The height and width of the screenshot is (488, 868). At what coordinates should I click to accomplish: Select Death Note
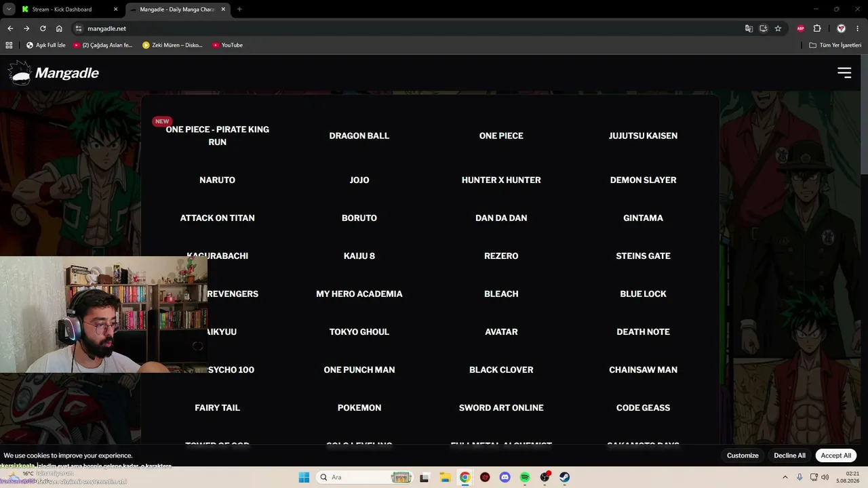[x=643, y=332]
